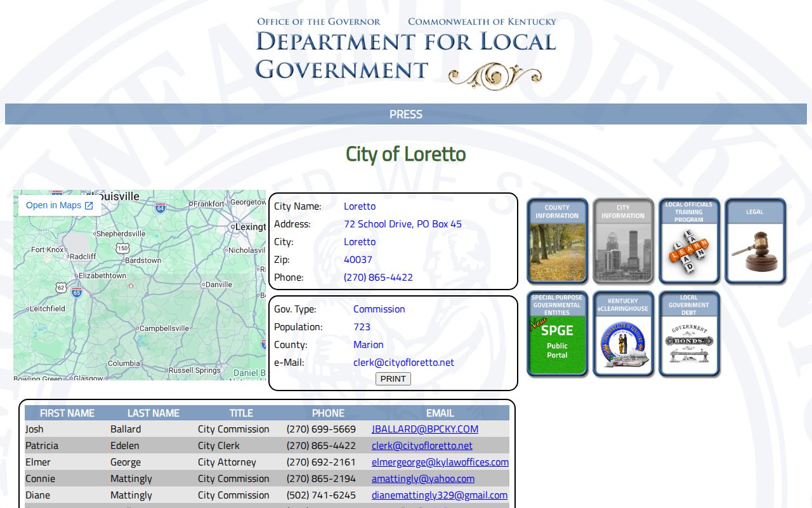This screenshot has height=508, width=812.
Task: Click the PRESS menu bar item
Action: (406, 114)
